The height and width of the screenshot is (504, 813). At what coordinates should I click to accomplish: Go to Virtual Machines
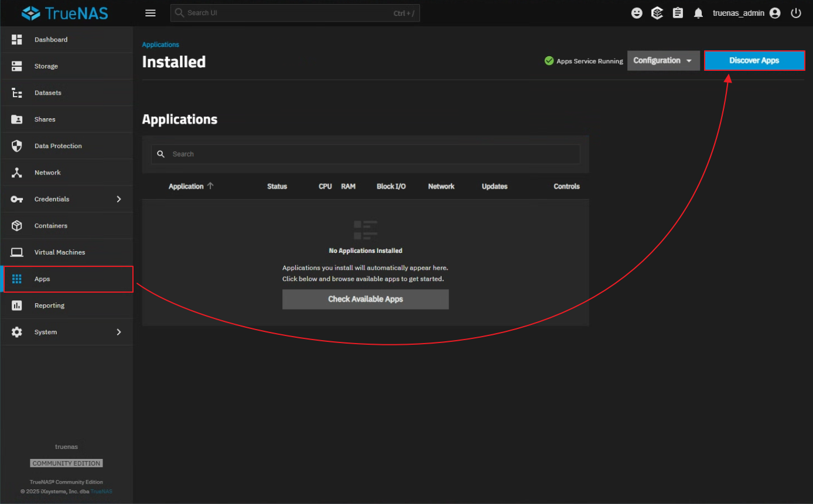(x=67, y=252)
